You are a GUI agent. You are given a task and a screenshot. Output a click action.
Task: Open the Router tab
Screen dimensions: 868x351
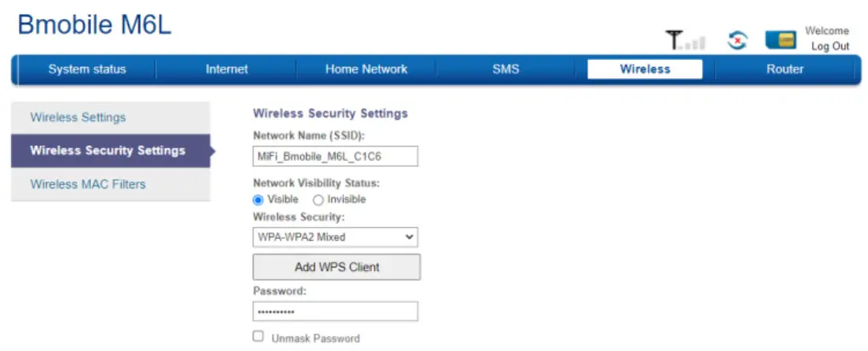click(x=784, y=69)
